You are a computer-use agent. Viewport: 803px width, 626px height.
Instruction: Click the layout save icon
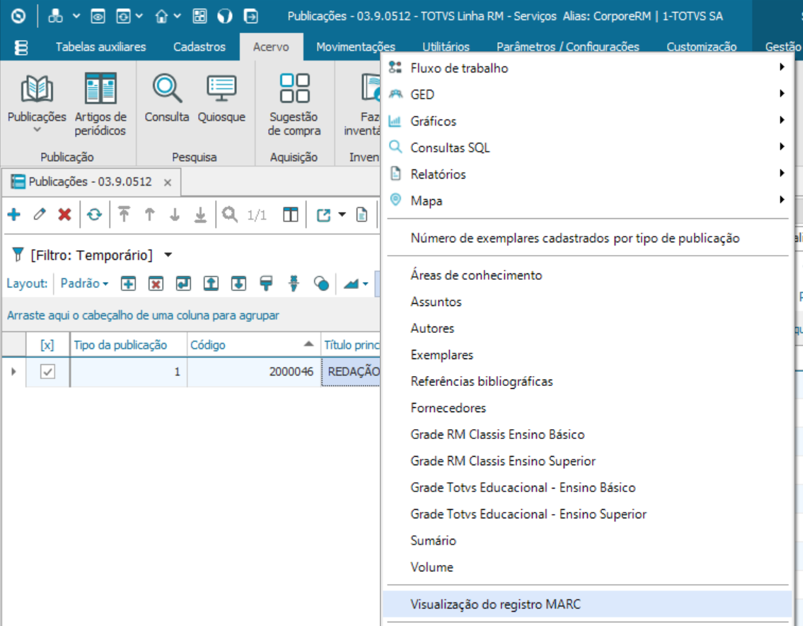183,283
